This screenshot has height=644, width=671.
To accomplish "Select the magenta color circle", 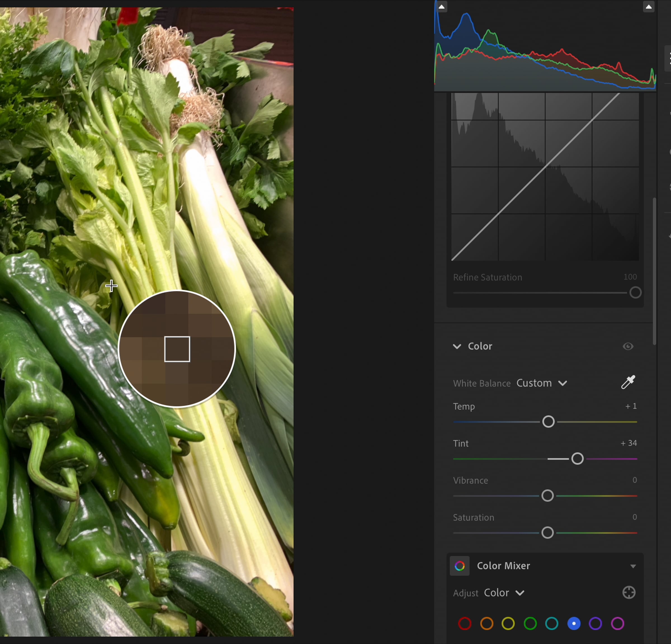I will [x=618, y=624].
